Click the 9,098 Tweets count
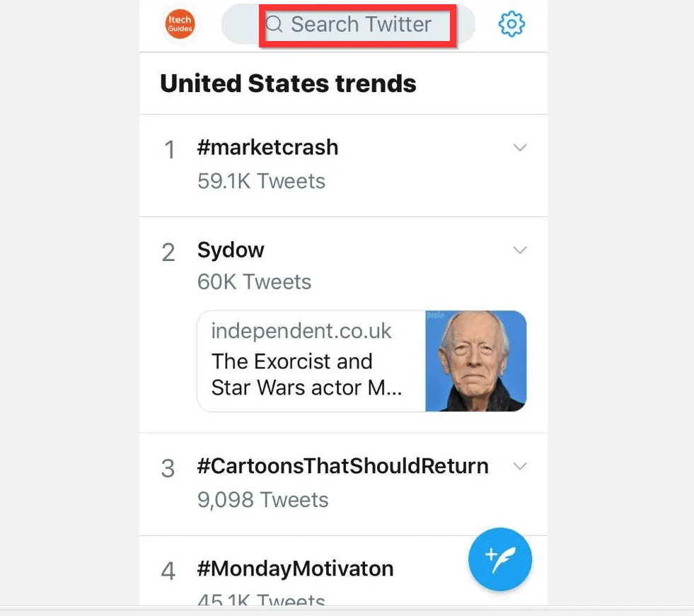This screenshot has width=694, height=616. (x=262, y=500)
